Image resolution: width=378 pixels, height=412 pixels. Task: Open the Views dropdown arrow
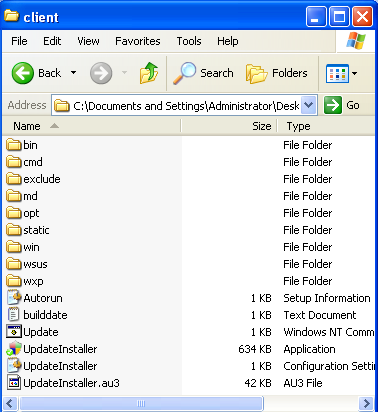click(x=354, y=73)
